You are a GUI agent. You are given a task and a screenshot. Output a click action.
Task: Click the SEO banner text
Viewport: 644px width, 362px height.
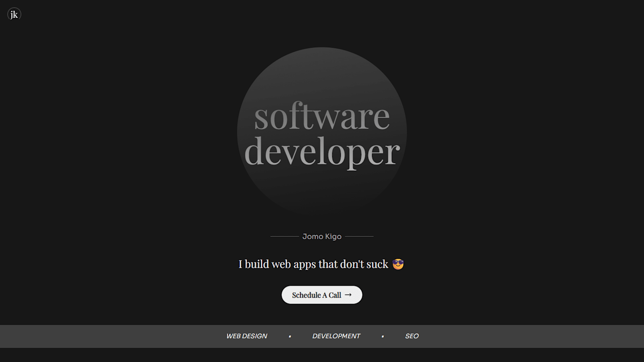[x=412, y=336]
